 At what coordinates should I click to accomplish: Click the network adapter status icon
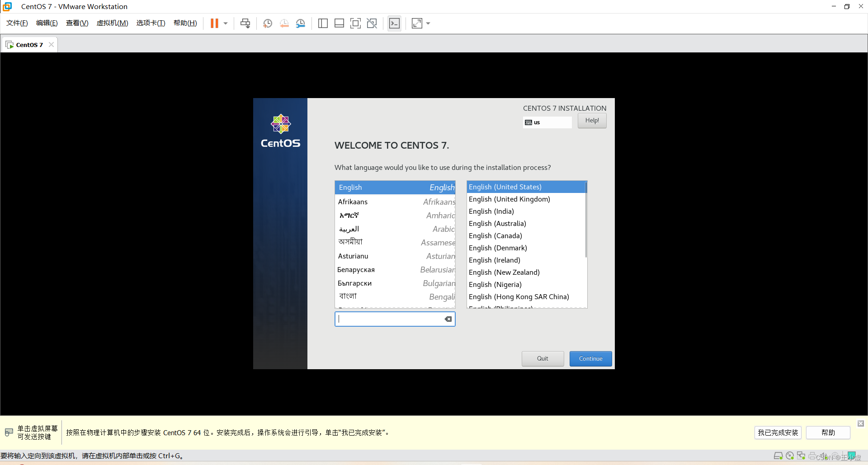click(x=801, y=456)
